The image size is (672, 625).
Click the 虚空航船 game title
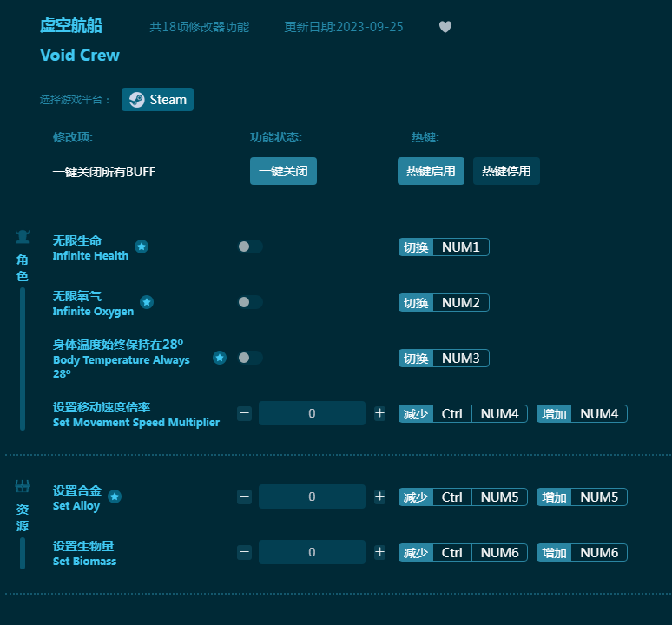(x=71, y=26)
